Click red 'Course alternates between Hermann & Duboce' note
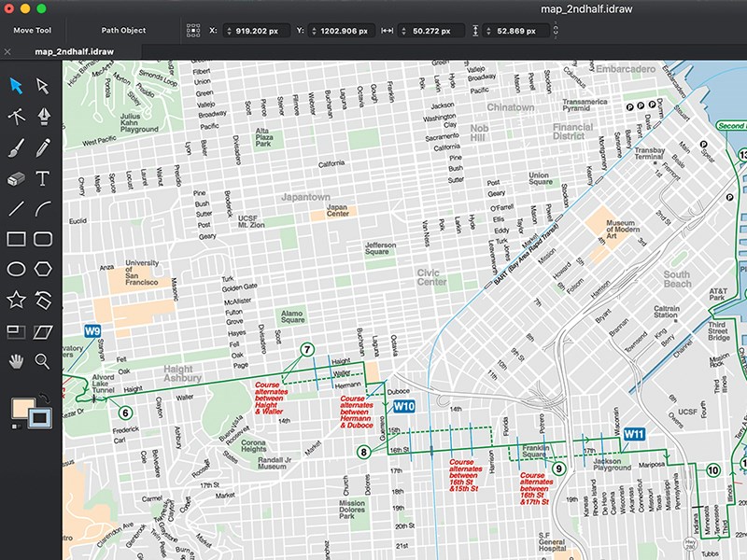This screenshot has height=560, width=747. tap(357, 412)
